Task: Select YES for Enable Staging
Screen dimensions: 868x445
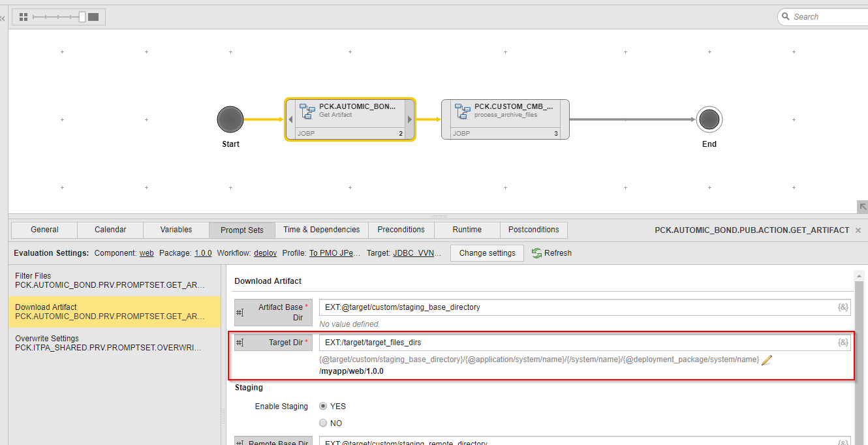Action: pos(323,406)
